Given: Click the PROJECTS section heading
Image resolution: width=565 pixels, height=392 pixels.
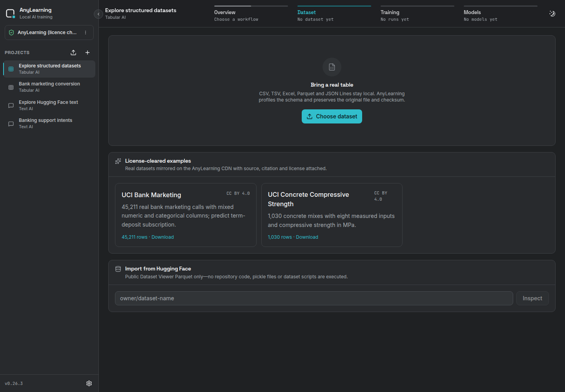Looking at the screenshot, I should point(17,53).
